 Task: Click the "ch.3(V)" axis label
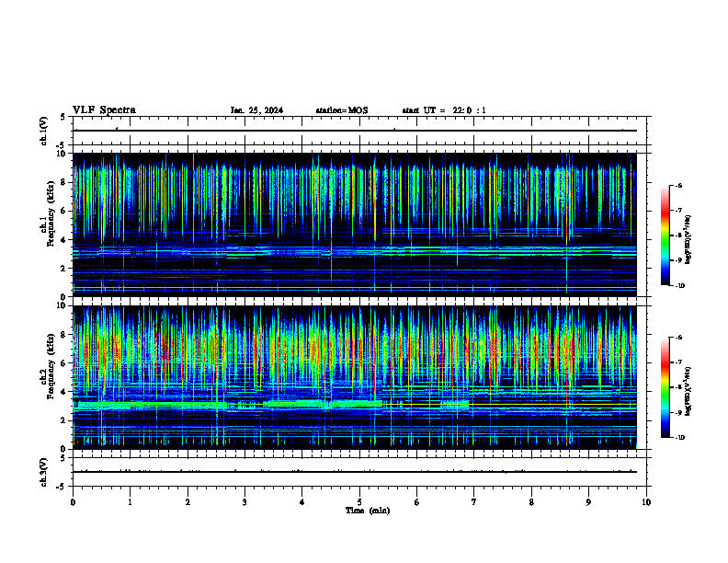coord(44,472)
